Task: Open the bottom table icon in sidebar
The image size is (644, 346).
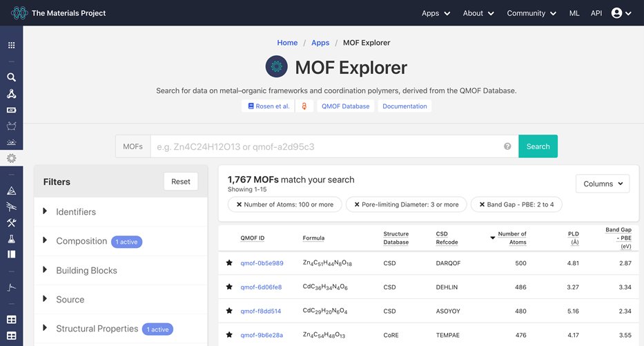Action: click(x=12, y=336)
